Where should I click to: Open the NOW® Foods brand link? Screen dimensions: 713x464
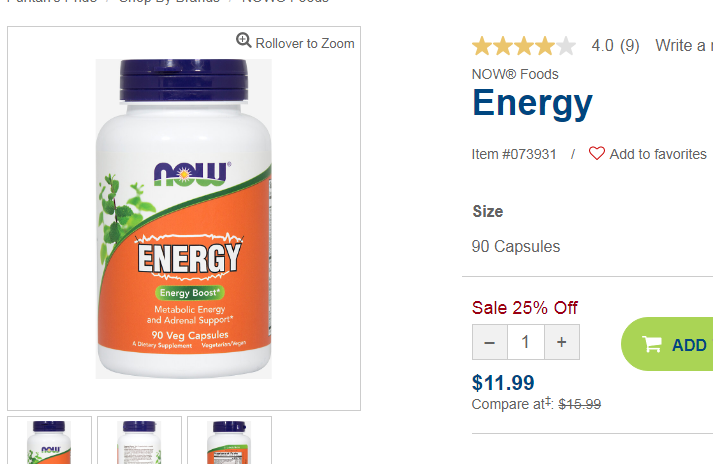pos(515,74)
